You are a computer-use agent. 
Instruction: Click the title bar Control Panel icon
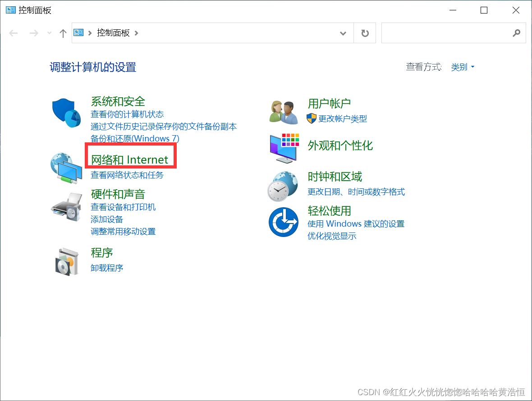(x=11, y=10)
